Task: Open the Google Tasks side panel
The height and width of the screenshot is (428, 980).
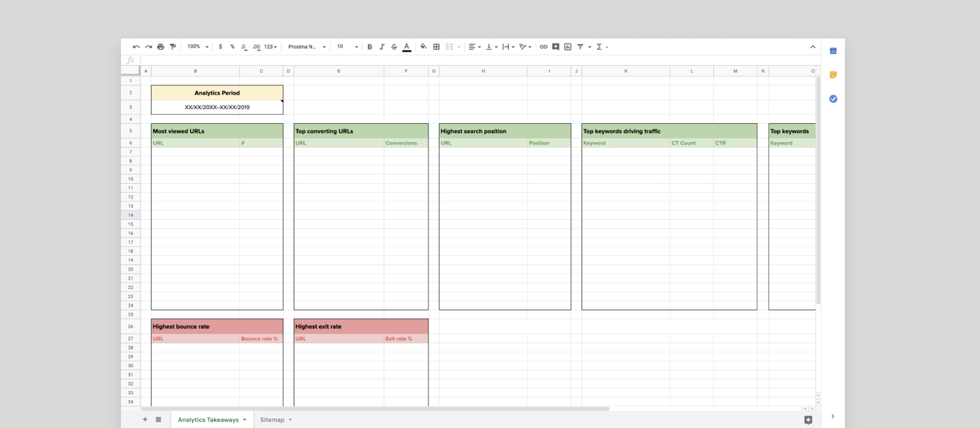Action: 833,99
